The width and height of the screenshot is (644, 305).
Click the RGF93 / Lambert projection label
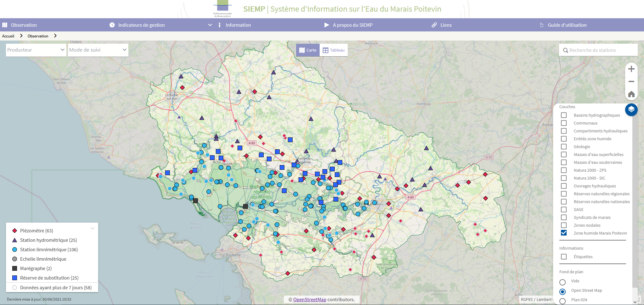pyautogui.click(x=536, y=299)
